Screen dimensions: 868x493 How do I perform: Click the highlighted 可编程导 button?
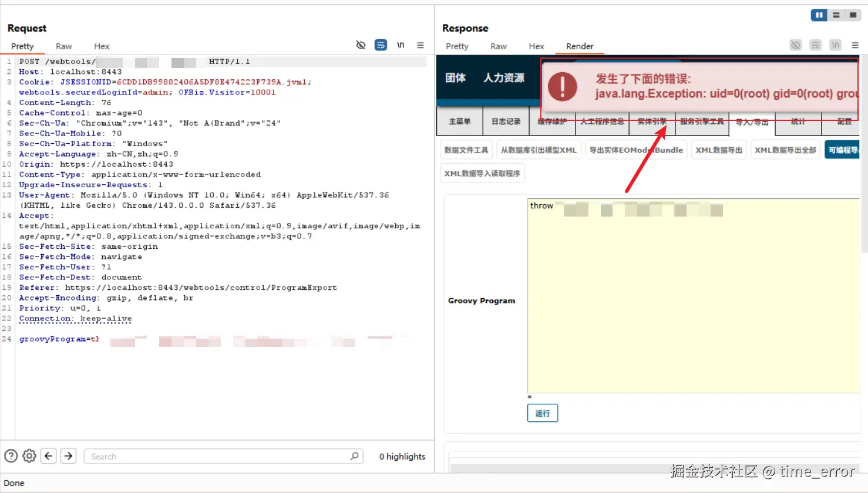tap(843, 150)
